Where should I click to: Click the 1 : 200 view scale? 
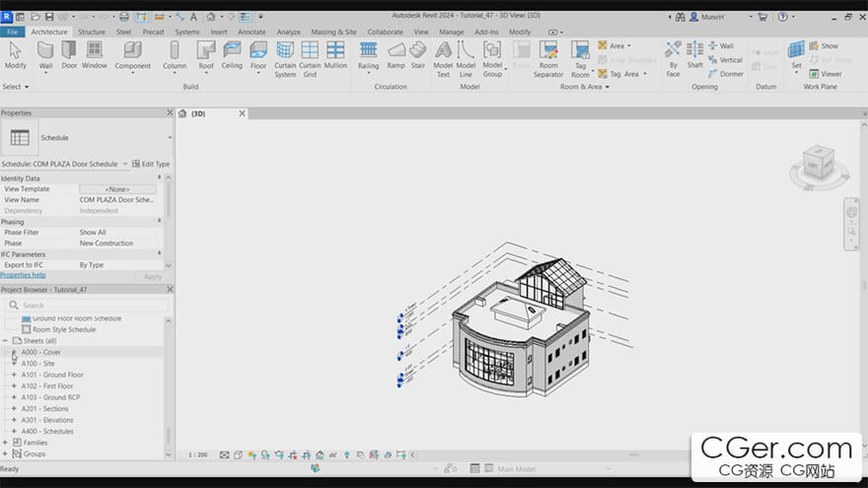197,454
